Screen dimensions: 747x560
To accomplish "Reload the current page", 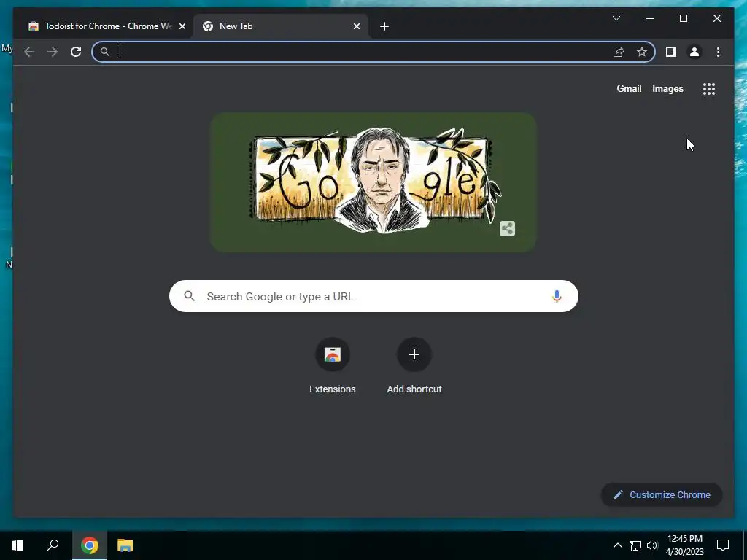I will [76, 52].
